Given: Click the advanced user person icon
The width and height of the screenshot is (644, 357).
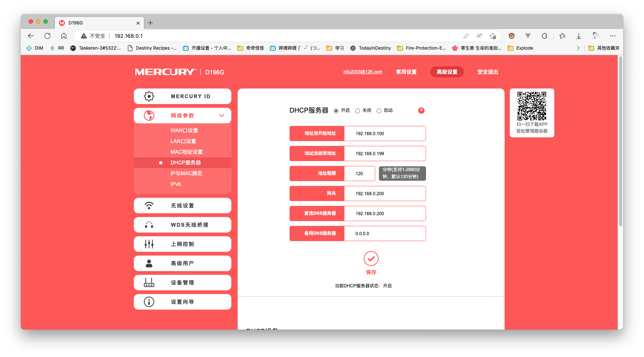Looking at the screenshot, I should 149,263.
